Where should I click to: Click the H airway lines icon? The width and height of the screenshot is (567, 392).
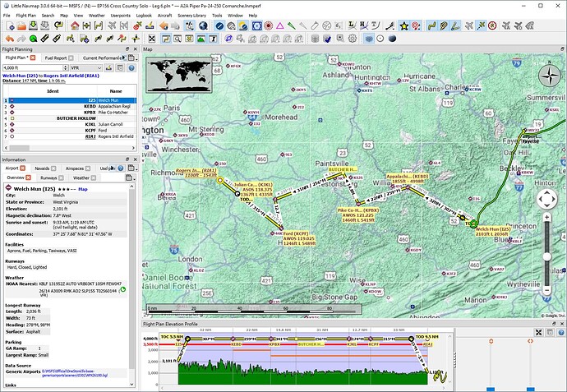click(363, 25)
